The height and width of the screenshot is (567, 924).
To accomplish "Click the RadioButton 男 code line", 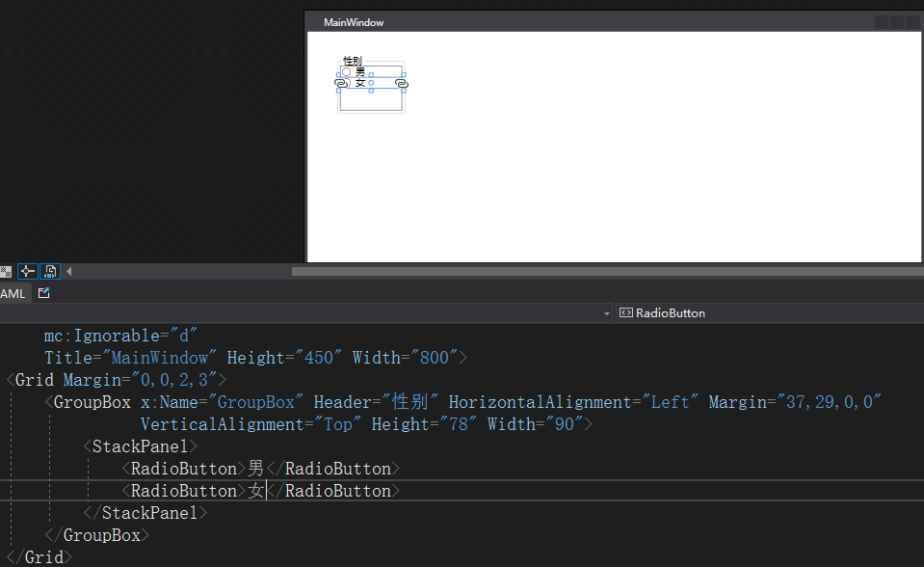I will click(260, 469).
